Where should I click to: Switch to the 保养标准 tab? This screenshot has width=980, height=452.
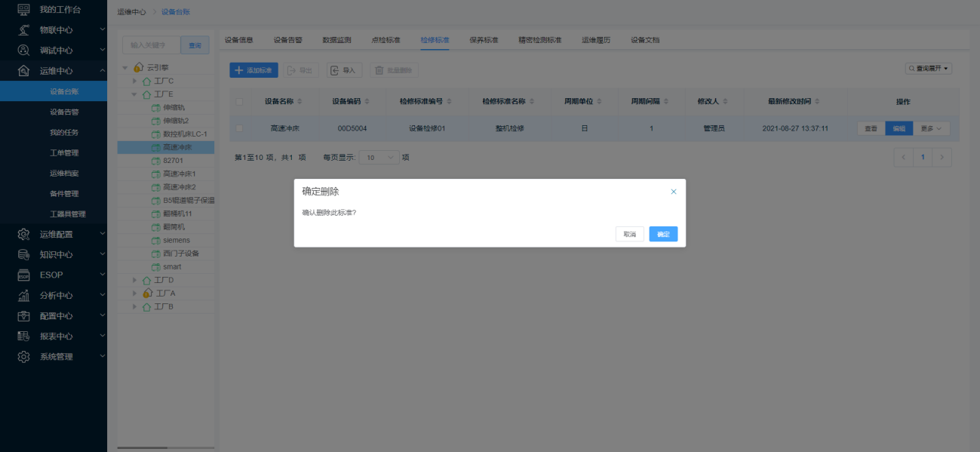tap(484, 40)
